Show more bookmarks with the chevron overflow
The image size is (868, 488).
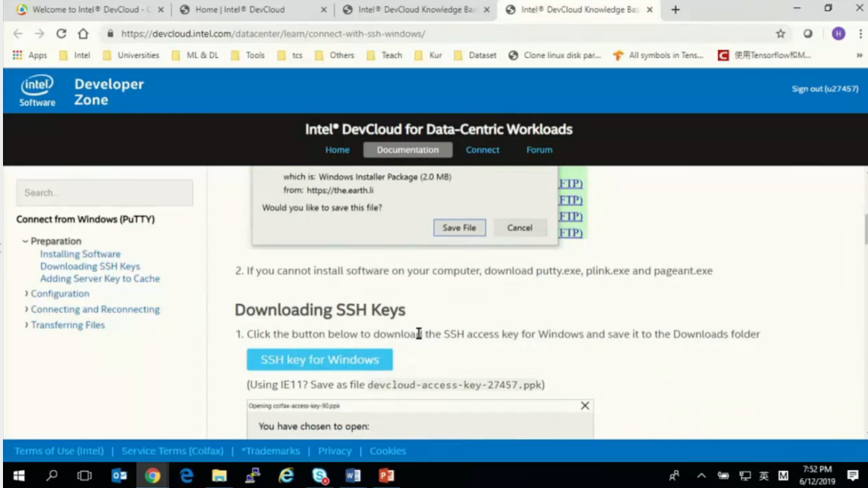(x=859, y=55)
